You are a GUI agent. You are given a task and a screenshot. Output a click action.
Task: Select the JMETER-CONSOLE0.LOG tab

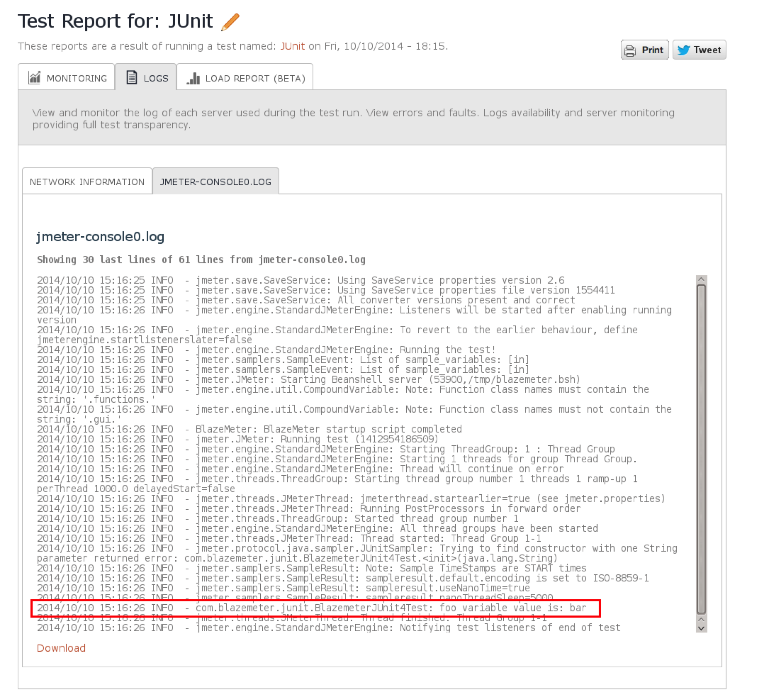click(215, 182)
